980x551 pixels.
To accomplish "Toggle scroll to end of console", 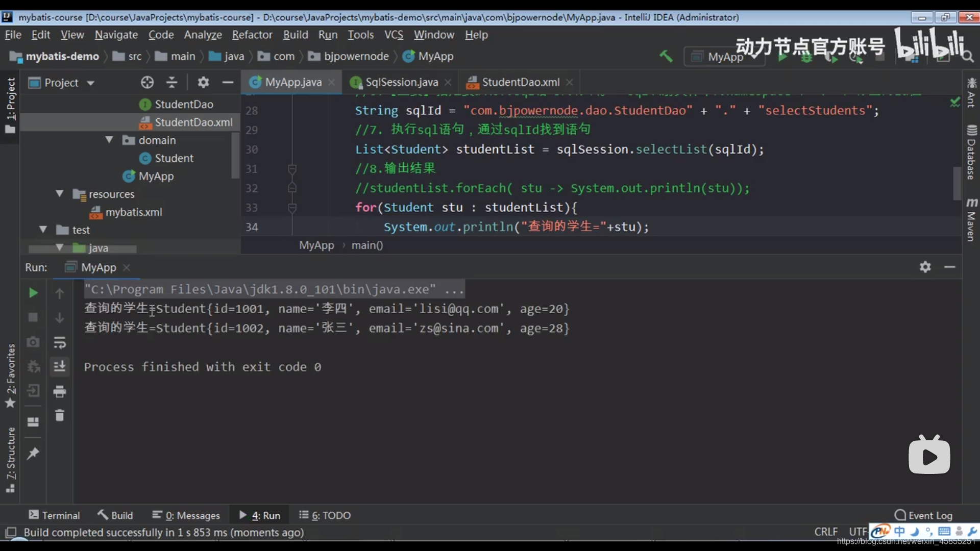I will [60, 366].
